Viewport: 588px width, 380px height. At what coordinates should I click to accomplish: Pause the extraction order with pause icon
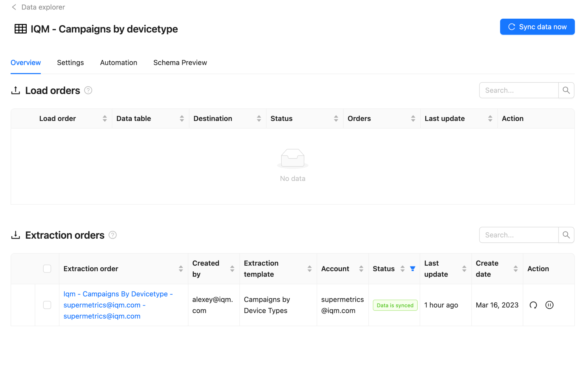point(549,305)
